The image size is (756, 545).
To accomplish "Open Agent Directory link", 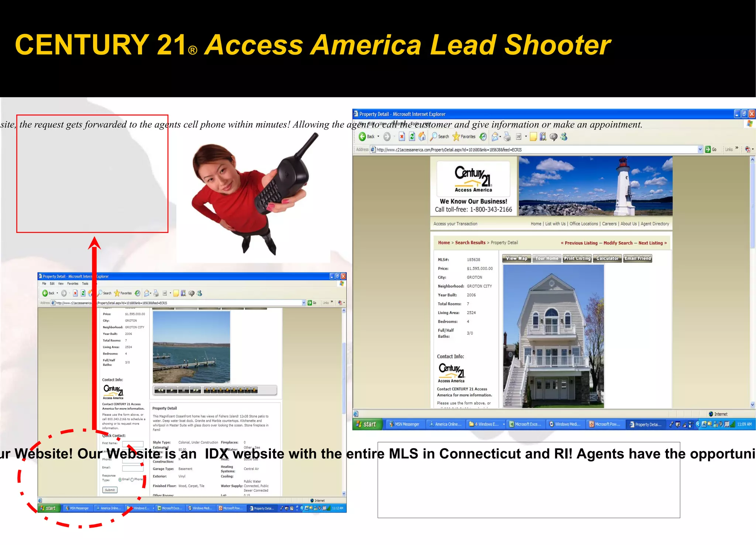I will tap(655, 224).
